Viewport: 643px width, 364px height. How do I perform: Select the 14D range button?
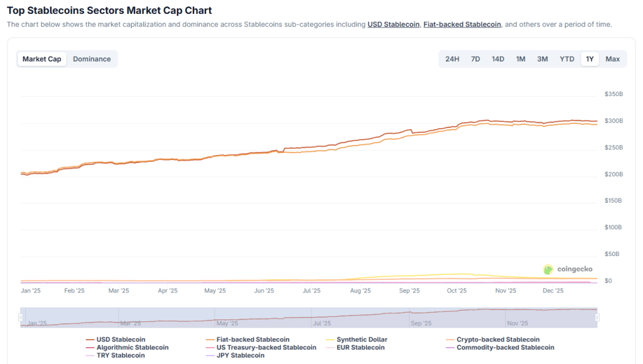tap(498, 59)
